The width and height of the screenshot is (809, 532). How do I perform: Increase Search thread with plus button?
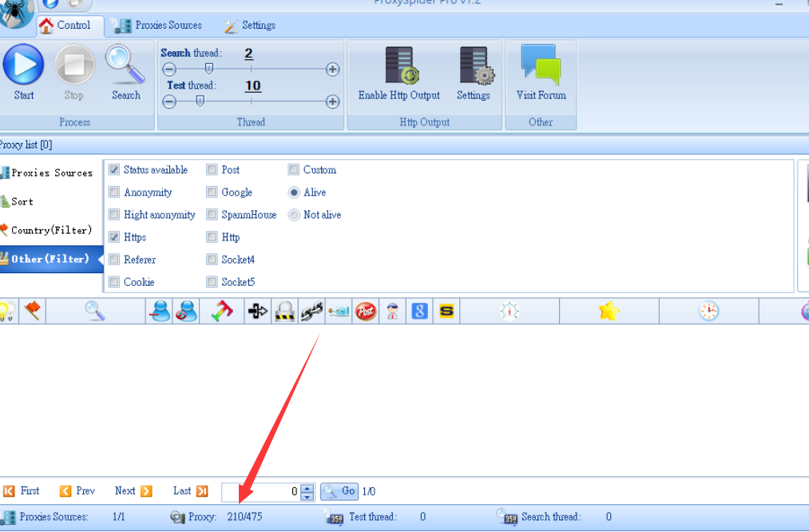[333, 69]
